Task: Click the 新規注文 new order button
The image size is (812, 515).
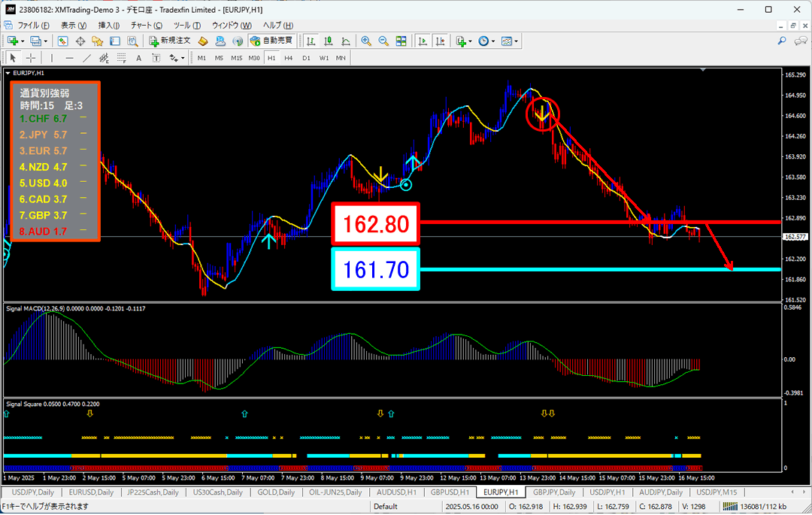Action: pos(170,41)
